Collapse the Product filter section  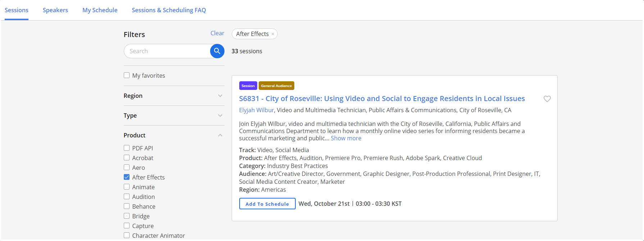coord(174,135)
